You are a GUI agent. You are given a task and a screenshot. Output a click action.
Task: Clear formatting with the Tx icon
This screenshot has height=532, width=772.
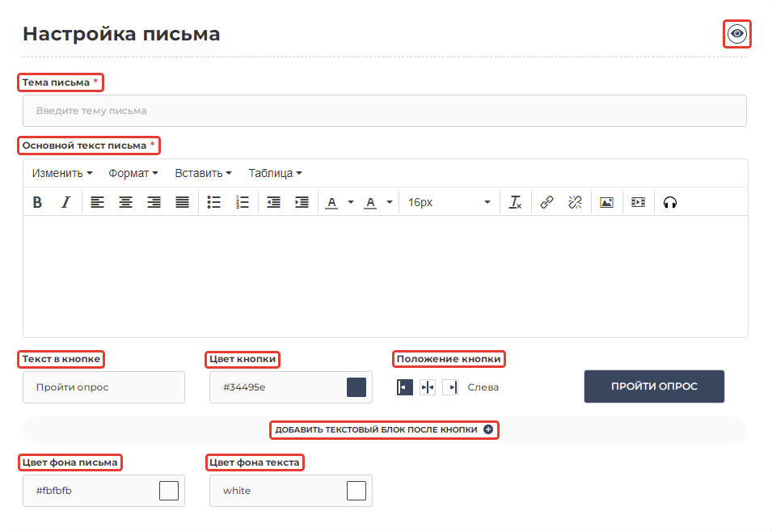point(516,202)
